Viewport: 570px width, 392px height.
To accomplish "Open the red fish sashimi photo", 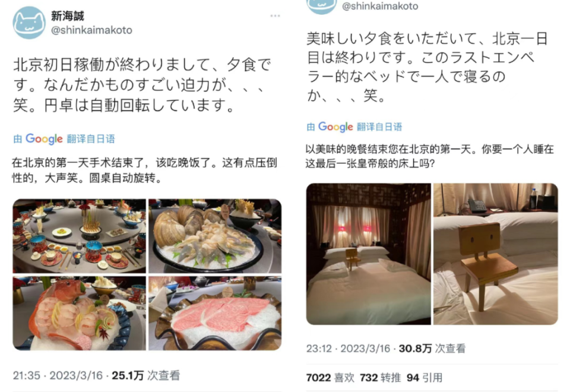I will click(79, 313).
